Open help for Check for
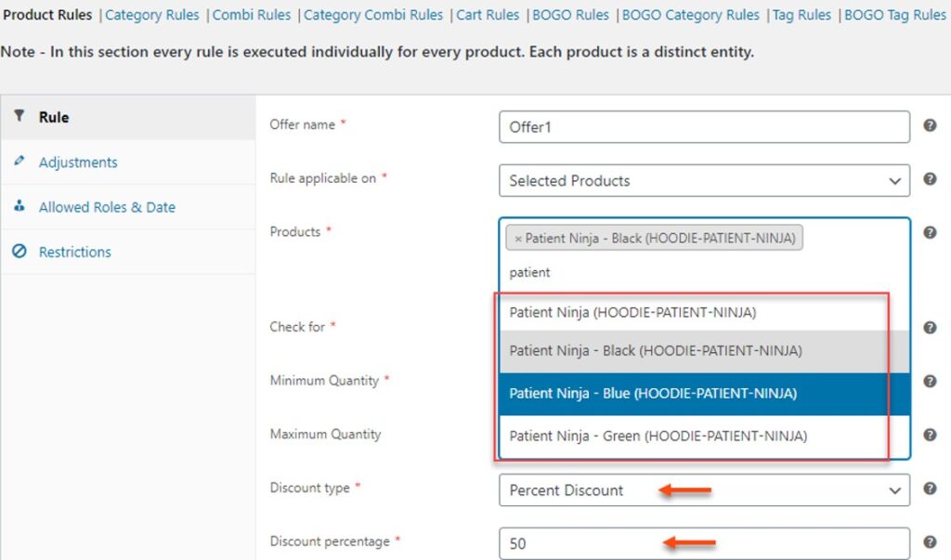The width and height of the screenshot is (951, 560). (930, 327)
